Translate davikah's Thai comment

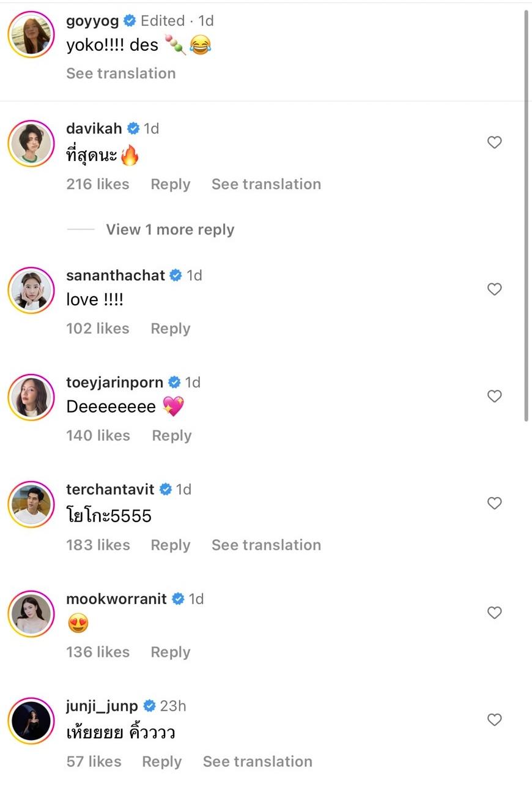tap(266, 184)
